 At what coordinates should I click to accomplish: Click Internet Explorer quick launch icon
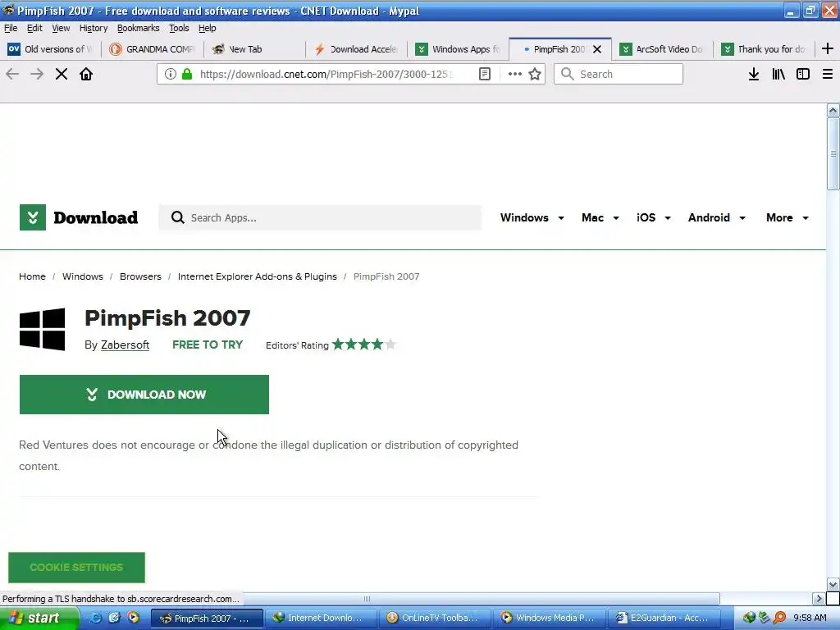[x=95, y=618]
